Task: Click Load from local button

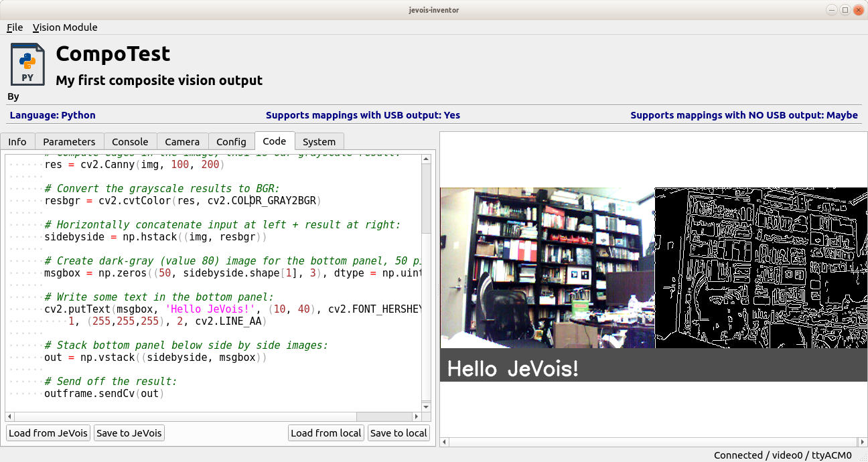Action: point(326,433)
